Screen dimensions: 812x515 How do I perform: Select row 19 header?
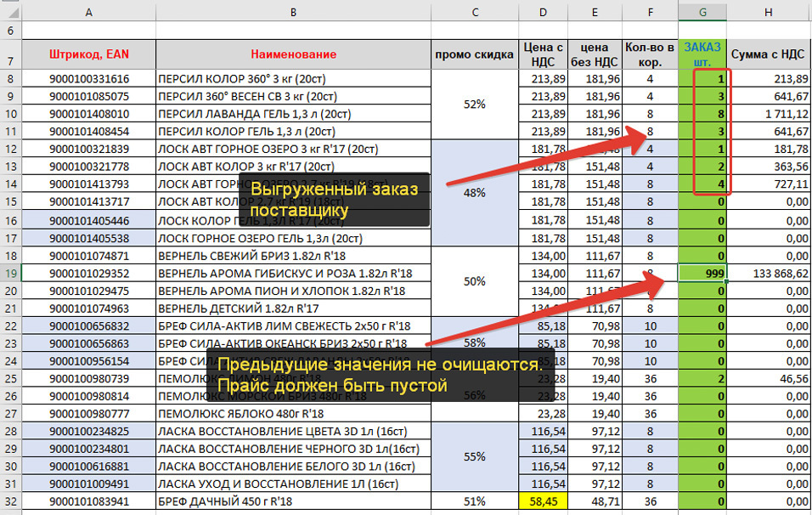[11, 273]
